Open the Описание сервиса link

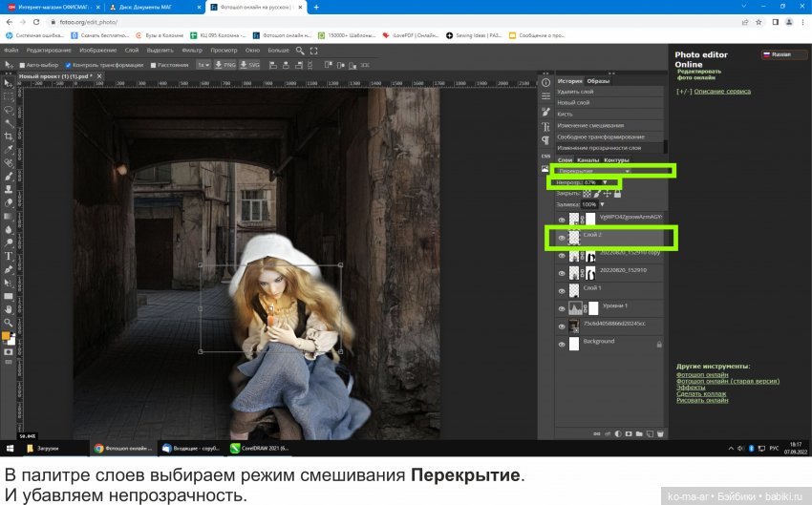pyautogui.click(x=722, y=91)
